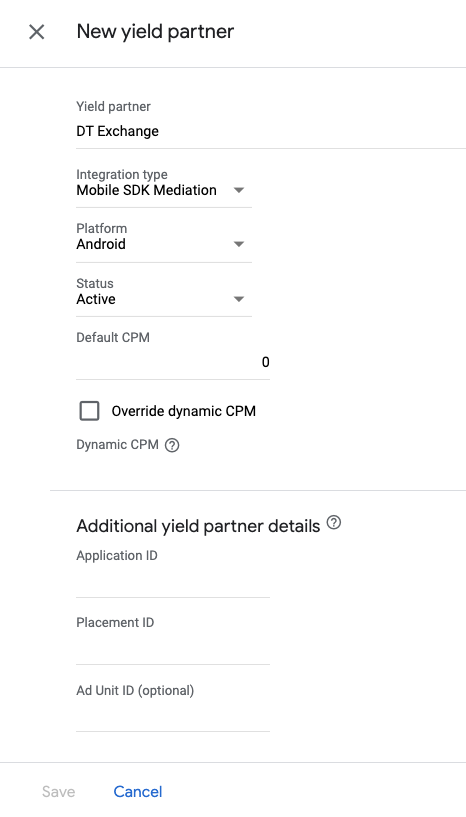Close the New yield partner panel

point(36,32)
